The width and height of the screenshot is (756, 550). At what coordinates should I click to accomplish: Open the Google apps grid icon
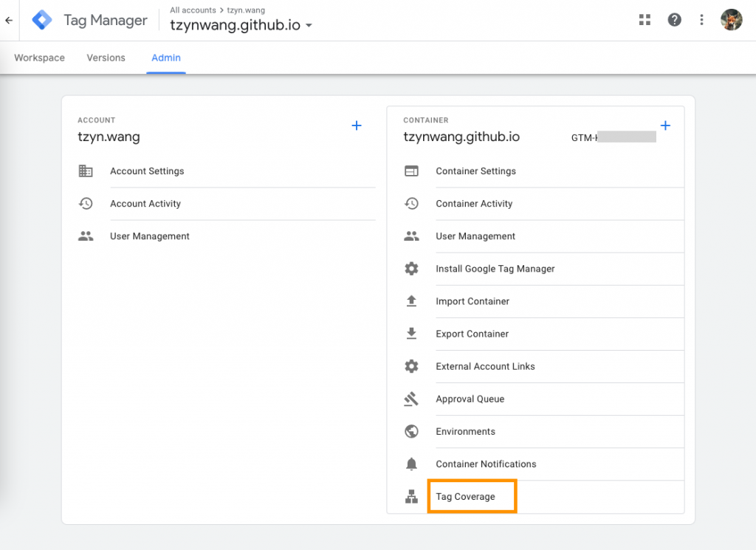click(x=645, y=20)
